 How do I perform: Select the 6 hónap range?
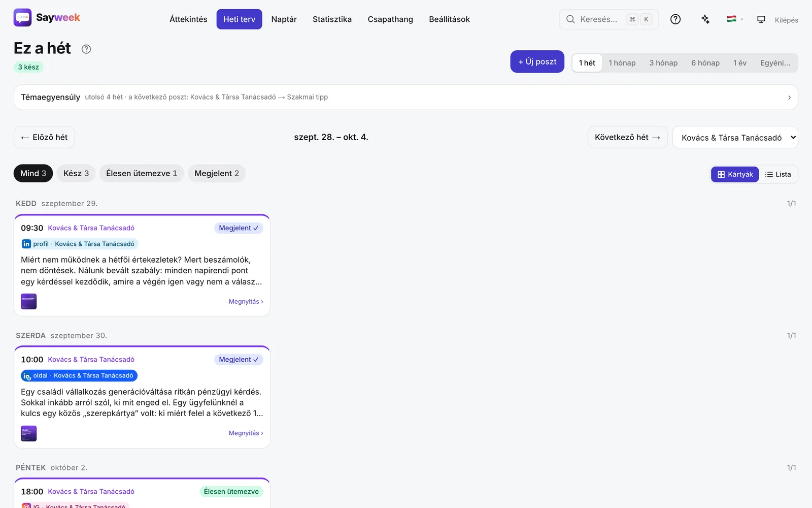705,63
